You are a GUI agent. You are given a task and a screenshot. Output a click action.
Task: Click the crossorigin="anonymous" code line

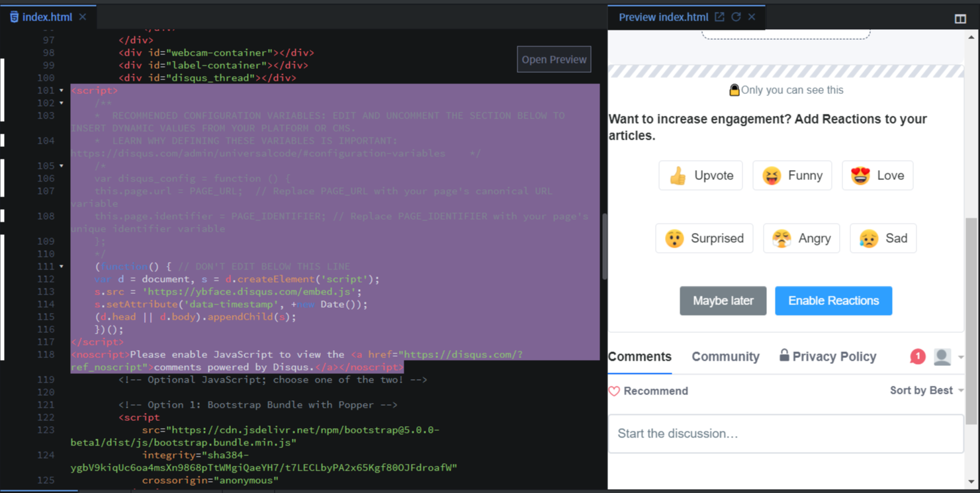tap(210, 480)
